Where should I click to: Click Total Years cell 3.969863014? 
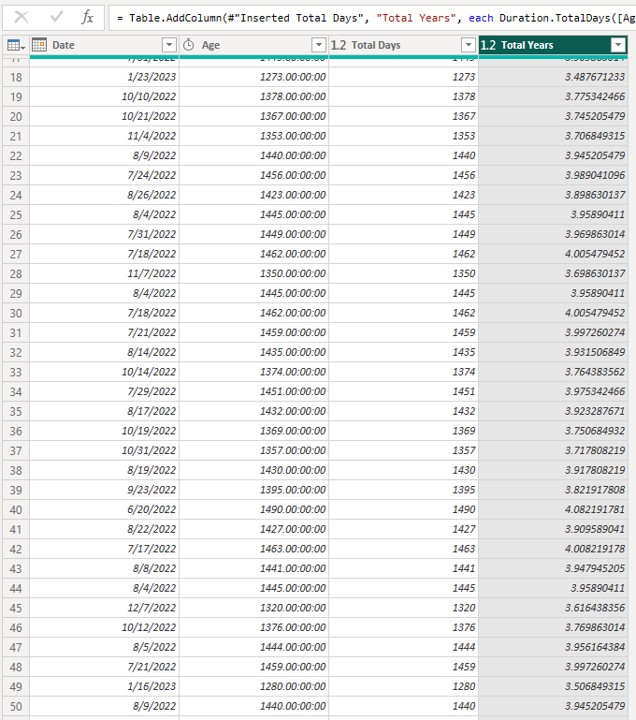pyautogui.click(x=553, y=234)
